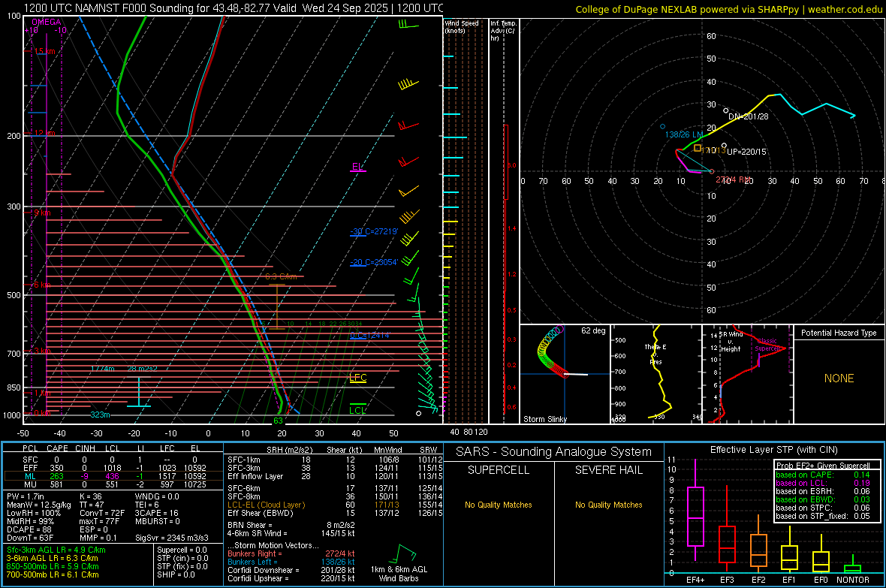The height and width of the screenshot is (588, 886).
Task: Click No Quality Matches under SEVERE HAIL
Action: click(x=608, y=505)
